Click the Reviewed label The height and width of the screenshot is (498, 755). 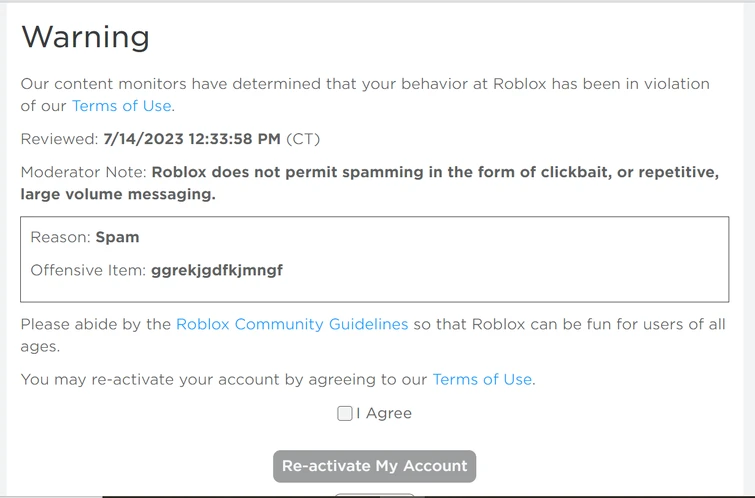[x=59, y=139]
